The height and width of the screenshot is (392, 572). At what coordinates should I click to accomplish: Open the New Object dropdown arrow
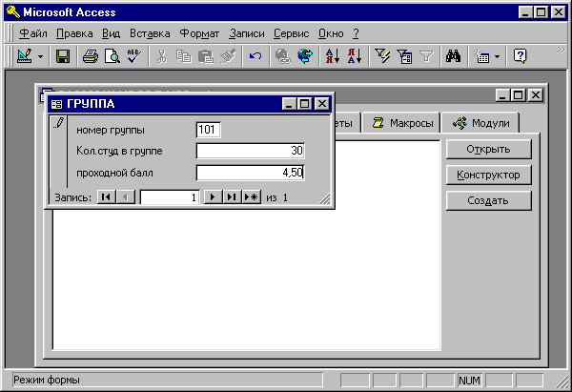(x=497, y=56)
